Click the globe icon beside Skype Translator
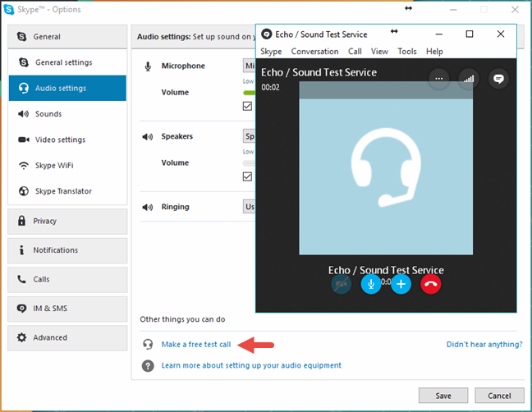 point(24,191)
